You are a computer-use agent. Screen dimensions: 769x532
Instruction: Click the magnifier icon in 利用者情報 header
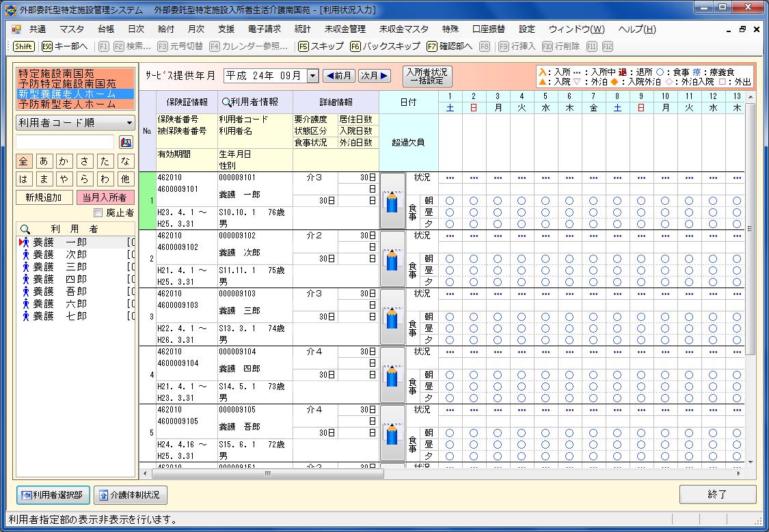tap(226, 102)
